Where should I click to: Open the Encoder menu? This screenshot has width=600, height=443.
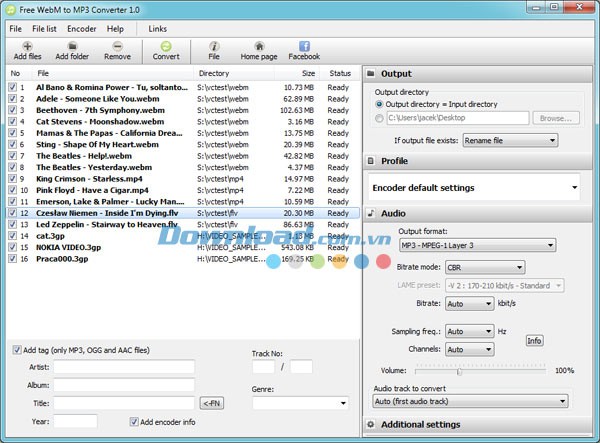82,29
